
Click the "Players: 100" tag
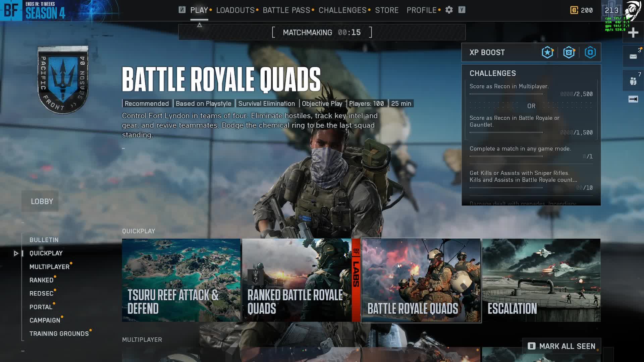pyautogui.click(x=367, y=104)
